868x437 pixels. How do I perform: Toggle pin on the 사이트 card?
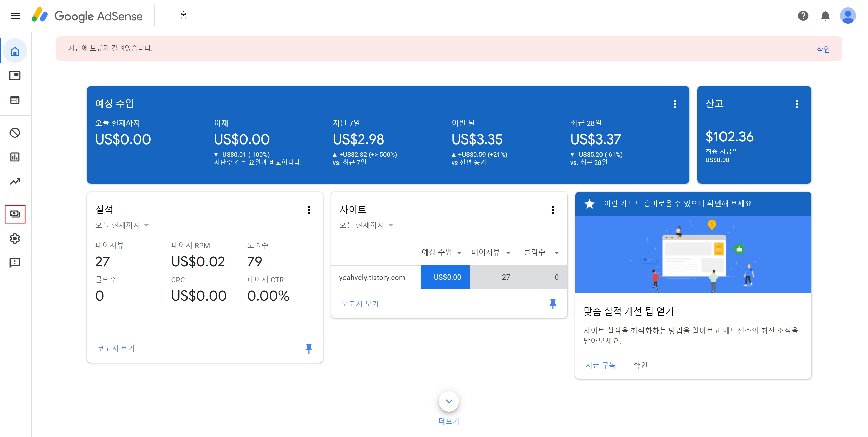click(x=553, y=304)
